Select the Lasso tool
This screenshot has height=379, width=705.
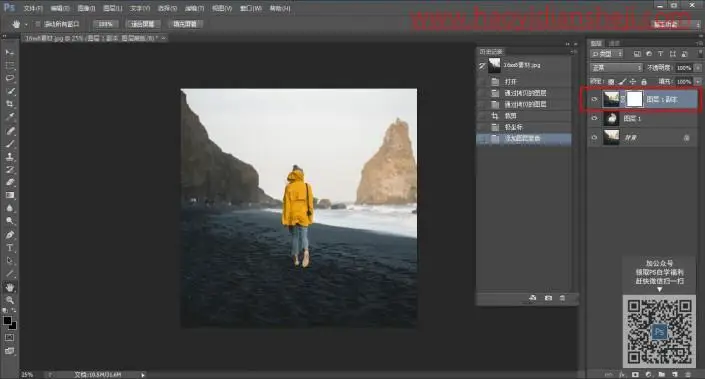pos(9,78)
